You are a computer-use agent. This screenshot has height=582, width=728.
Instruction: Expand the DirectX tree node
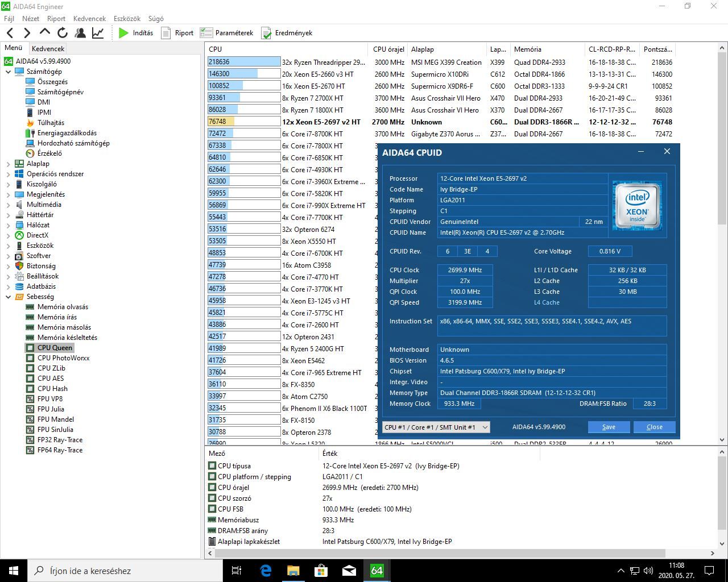[8, 235]
